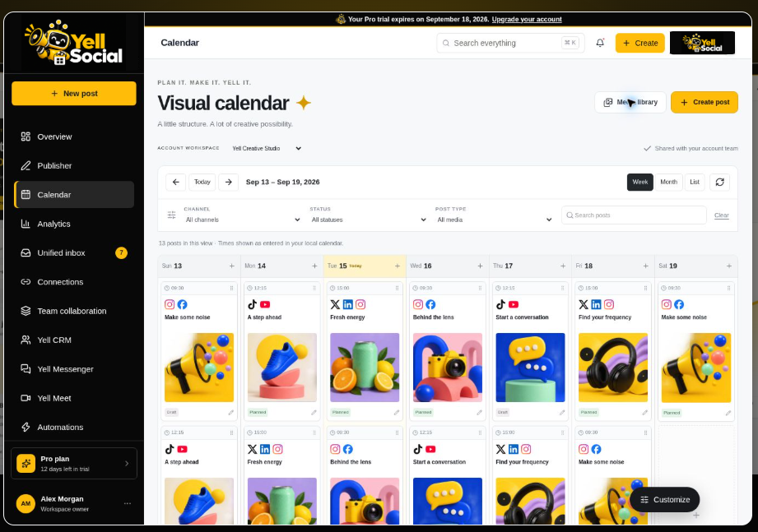The image size is (758, 532).
Task: Focus the Search posts field
Action: [x=634, y=215]
